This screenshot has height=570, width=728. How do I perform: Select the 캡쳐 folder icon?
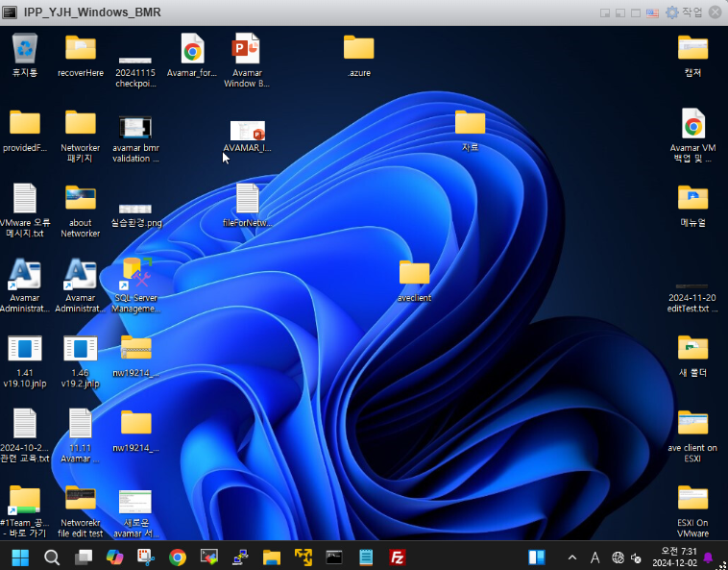[692, 48]
